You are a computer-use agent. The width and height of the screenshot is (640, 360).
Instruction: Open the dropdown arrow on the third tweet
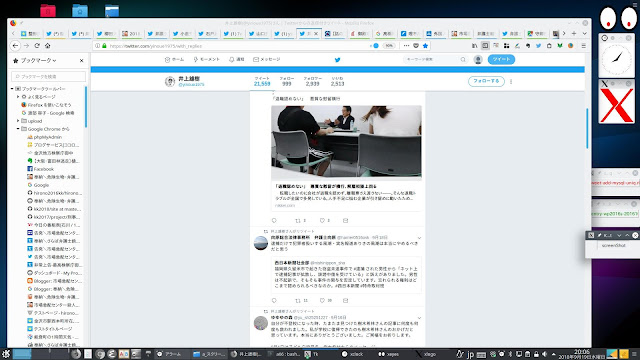[x=419, y=318]
